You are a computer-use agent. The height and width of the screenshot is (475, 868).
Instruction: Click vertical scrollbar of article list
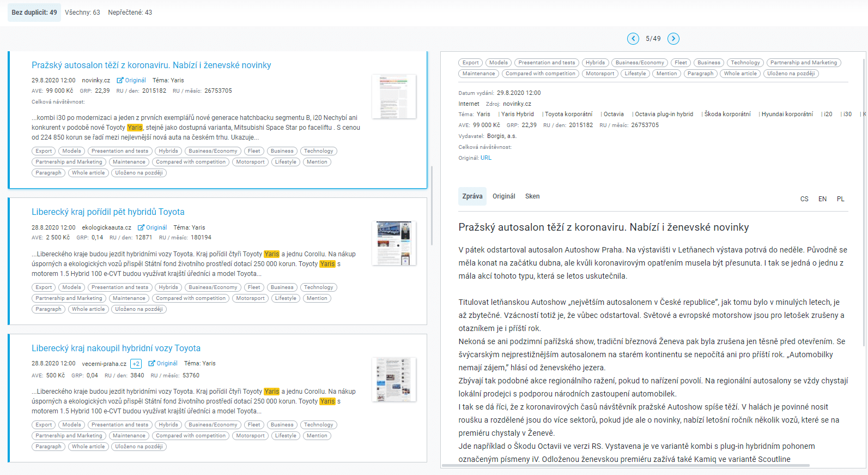pos(432,206)
